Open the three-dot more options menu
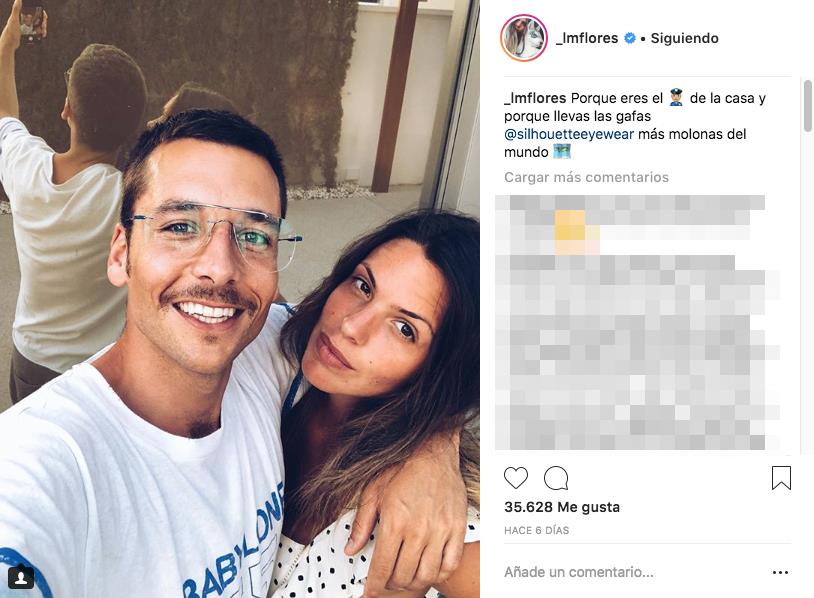The height and width of the screenshot is (598, 814). pos(780,573)
